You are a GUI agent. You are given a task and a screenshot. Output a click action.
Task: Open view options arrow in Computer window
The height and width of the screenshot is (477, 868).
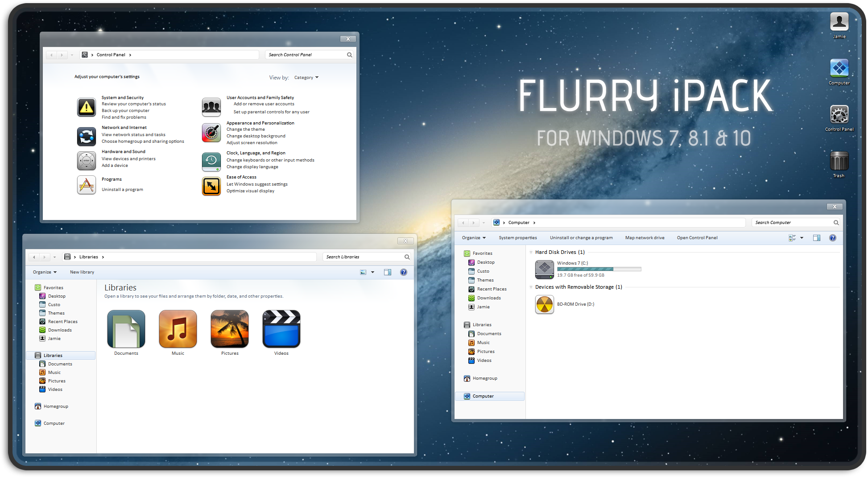point(802,238)
